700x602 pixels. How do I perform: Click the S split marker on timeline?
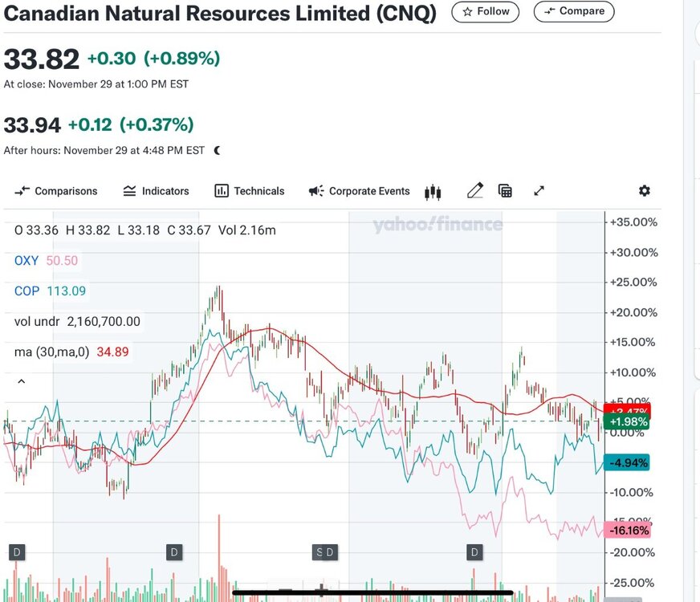[x=319, y=552]
